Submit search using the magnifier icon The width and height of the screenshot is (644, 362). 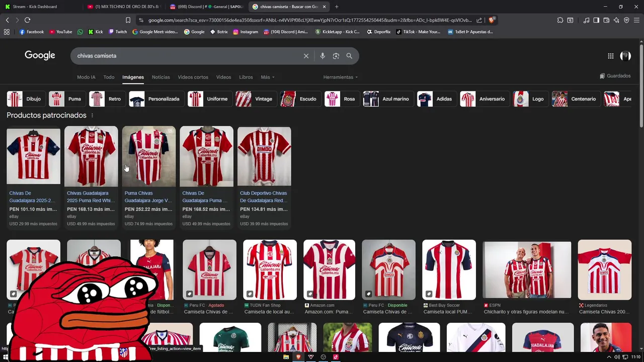(349, 56)
